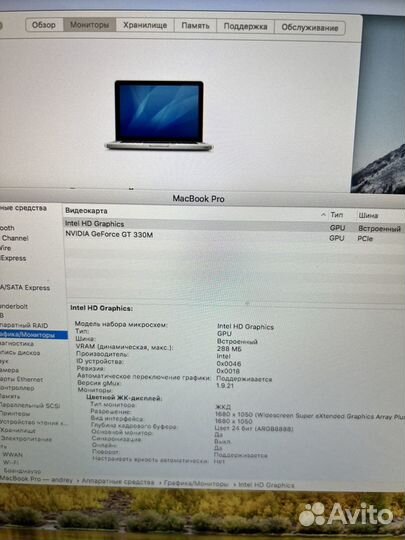This screenshot has width=405, height=540.
Task: Select Fibre Channel in the sidebar
Action: 14,238
